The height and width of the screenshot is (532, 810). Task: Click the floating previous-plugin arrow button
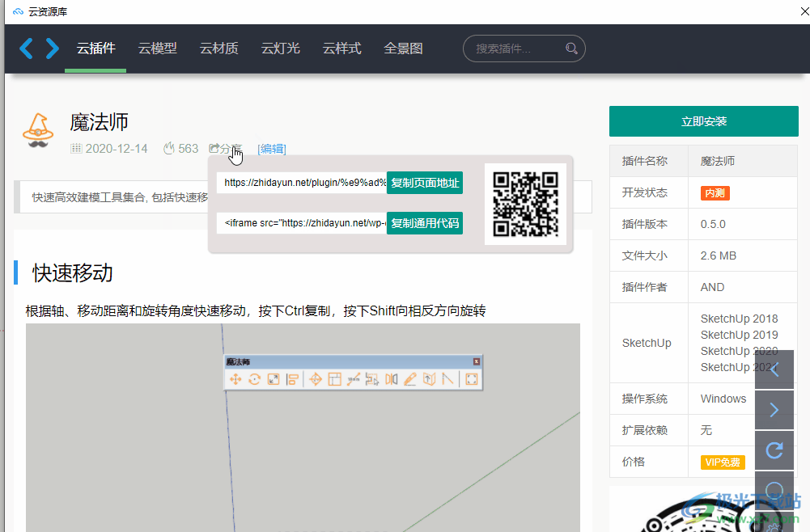pos(774,369)
